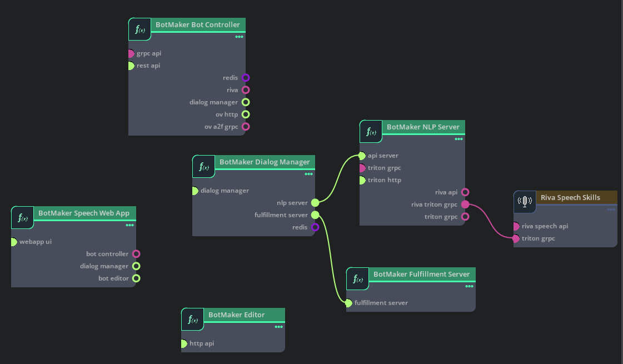Click the BotMaker NLP Server function icon
Viewport: 623px width, 364px height.
[371, 132]
